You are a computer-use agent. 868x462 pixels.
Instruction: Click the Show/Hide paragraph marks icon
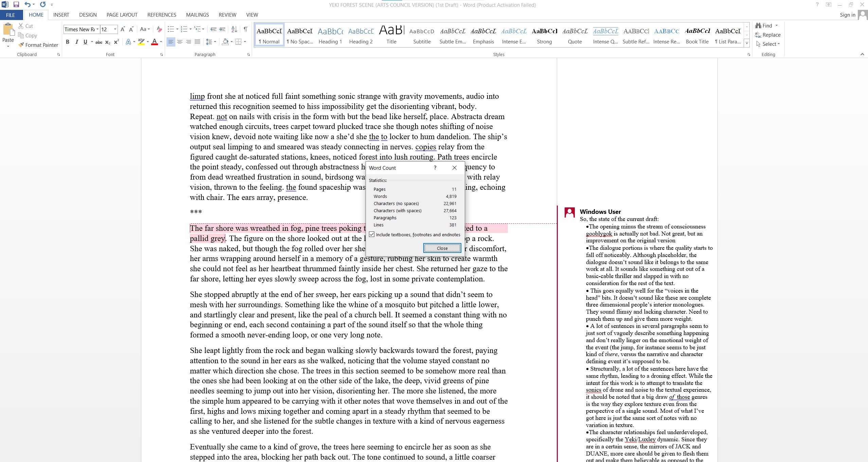coord(246,29)
